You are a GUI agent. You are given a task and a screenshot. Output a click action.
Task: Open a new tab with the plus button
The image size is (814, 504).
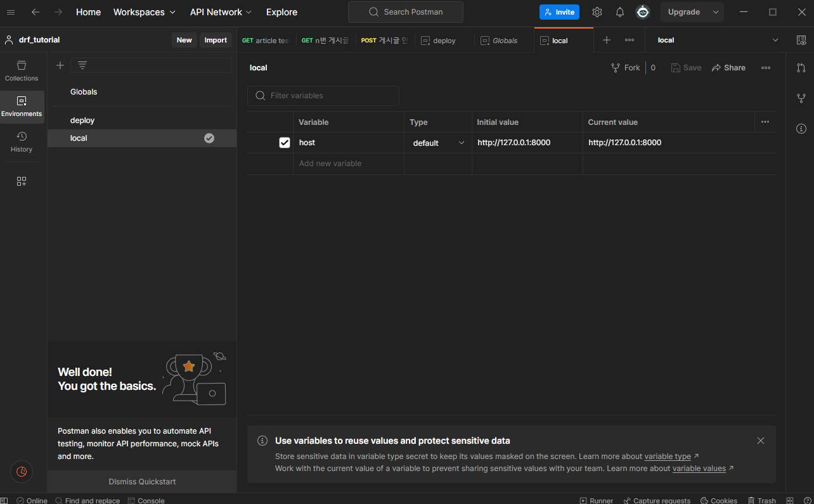[x=607, y=40]
